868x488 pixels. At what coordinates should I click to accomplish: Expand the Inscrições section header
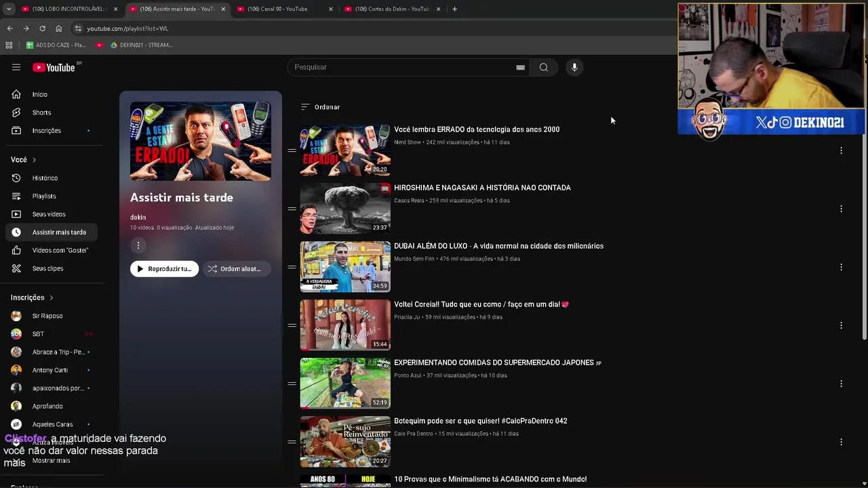pyautogui.click(x=32, y=298)
